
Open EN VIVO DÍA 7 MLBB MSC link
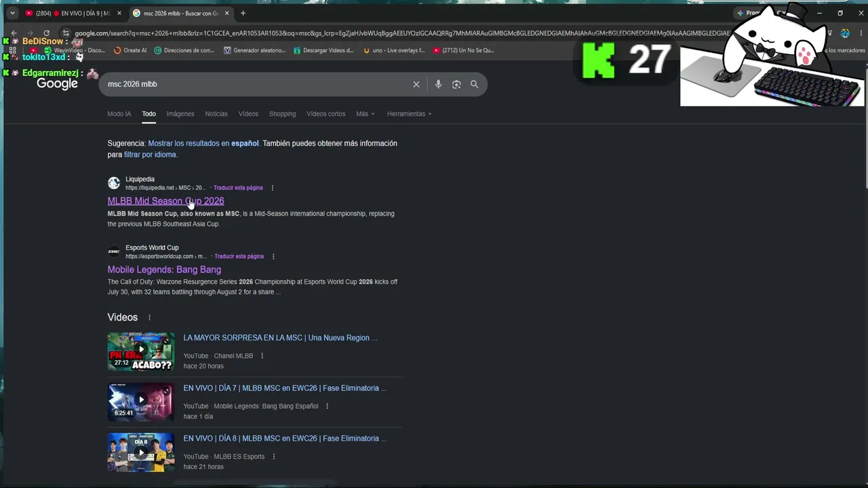coord(285,388)
